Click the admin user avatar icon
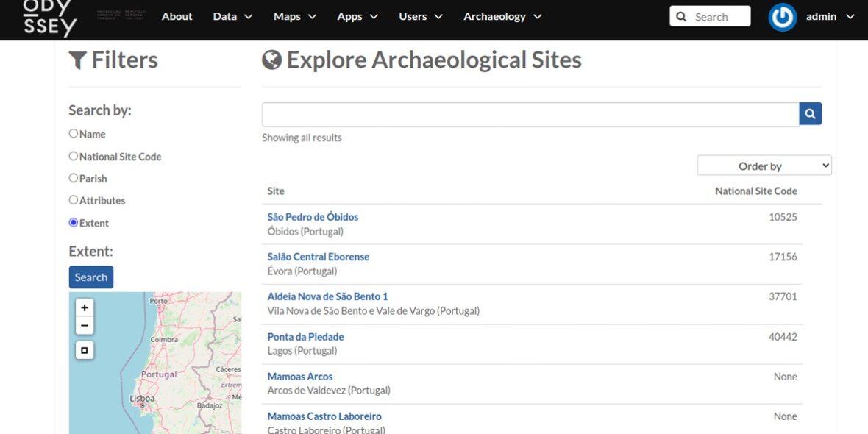Viewport: 868px width, 434px height. coord(782,17)
